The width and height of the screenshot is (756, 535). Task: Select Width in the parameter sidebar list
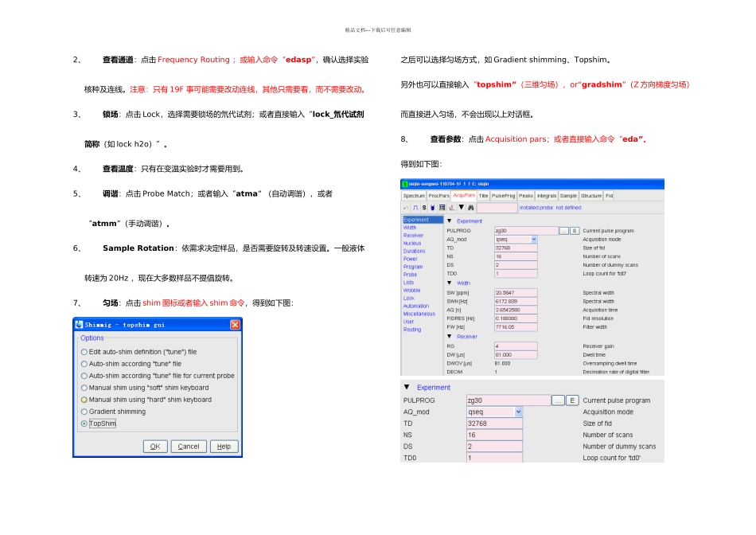pos(410,228)
